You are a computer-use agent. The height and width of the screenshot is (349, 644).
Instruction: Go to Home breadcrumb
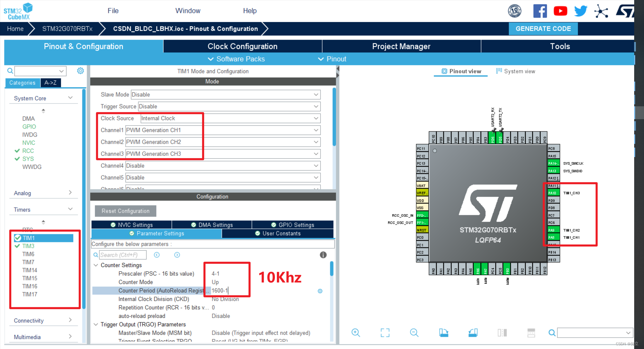pyautogui.click(x=15, y=29)
